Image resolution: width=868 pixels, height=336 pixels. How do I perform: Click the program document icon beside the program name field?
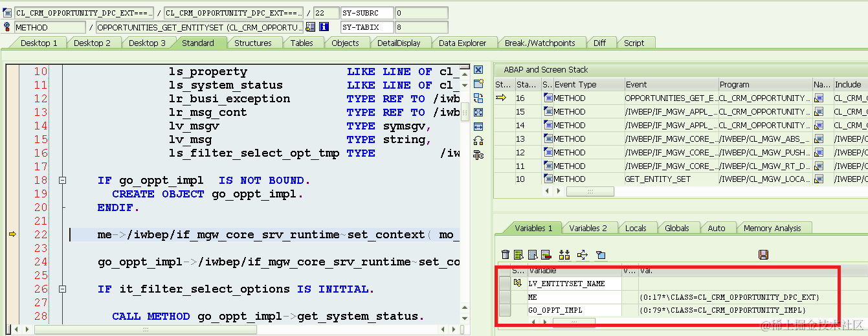point(7,12)
